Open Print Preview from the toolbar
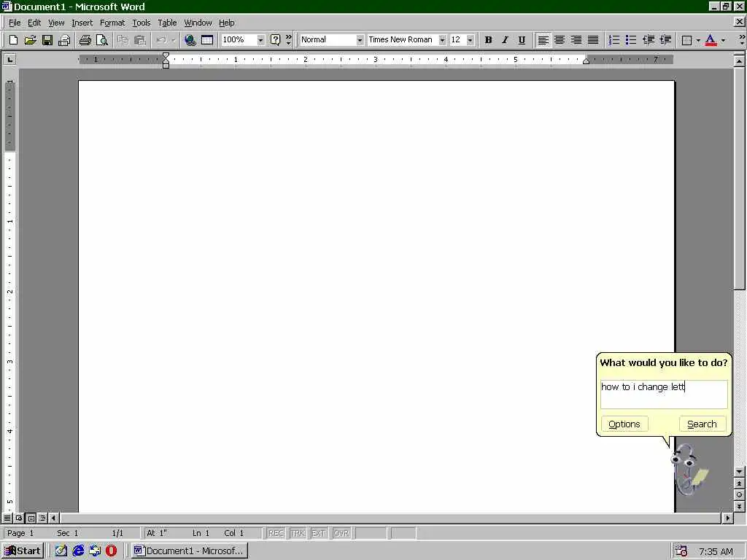747x560 pixels. coord(102,40)
